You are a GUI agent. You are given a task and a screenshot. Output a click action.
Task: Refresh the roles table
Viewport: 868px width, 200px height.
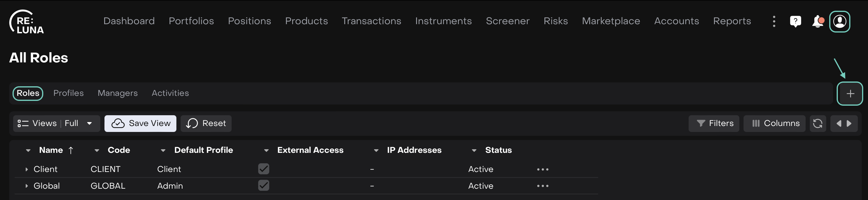[x=818, y=124]
